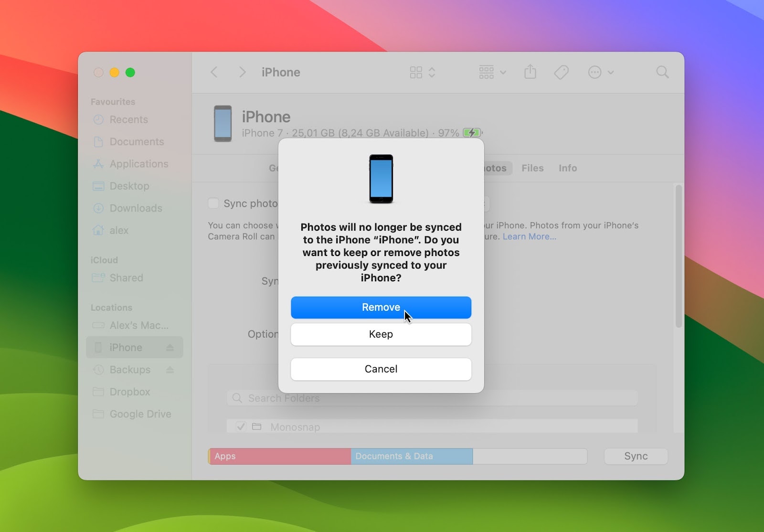Viewport: 764px width, 532px height.
Task: Click the Shared folder icon
Action: click(x=98, y=278)
